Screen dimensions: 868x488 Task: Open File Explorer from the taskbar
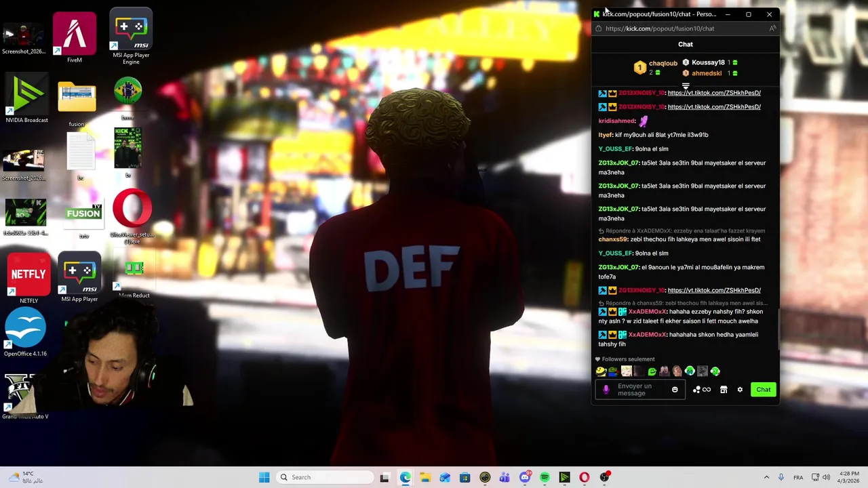[x=425, y=477]
